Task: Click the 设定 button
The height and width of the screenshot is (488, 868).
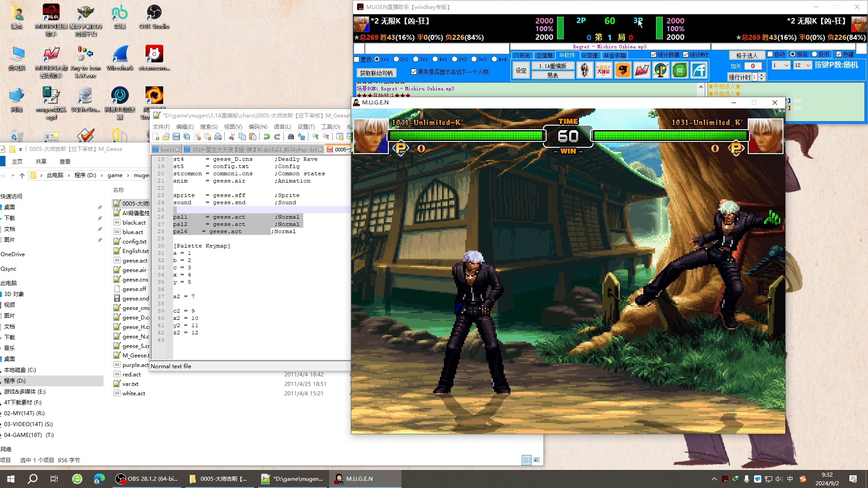Action: [521, 70]
